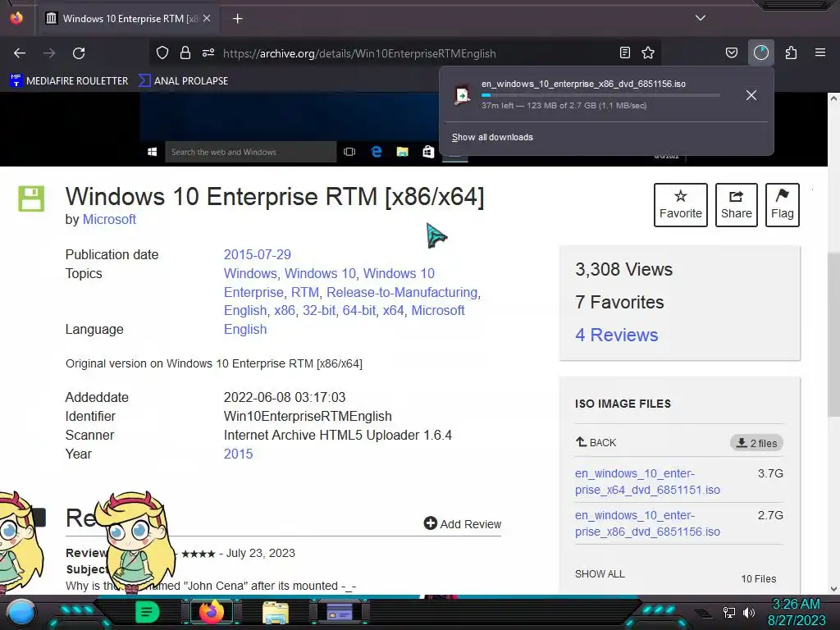Open a new browser tab
Screen dimensions: 840x630
click(238, 19)
